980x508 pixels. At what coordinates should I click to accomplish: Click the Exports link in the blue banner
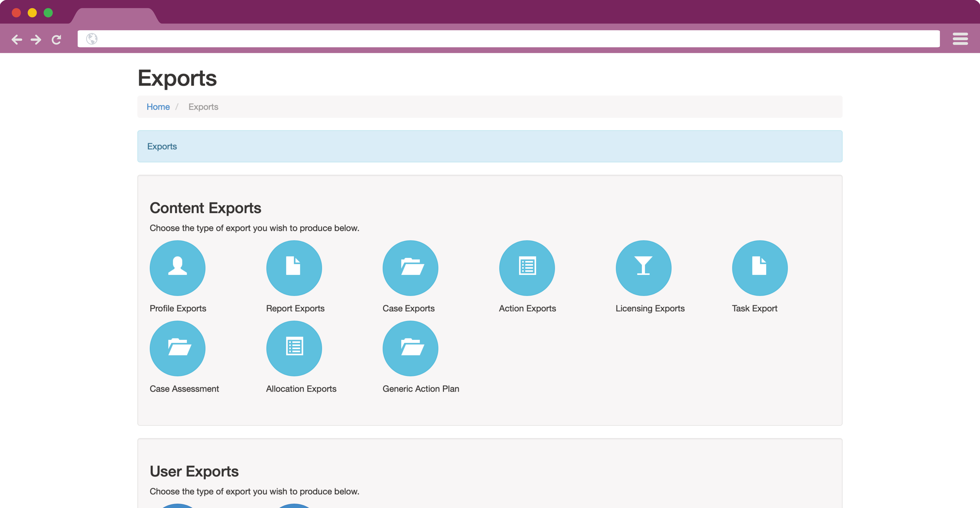pyautogui.click(x=162, y=146)
